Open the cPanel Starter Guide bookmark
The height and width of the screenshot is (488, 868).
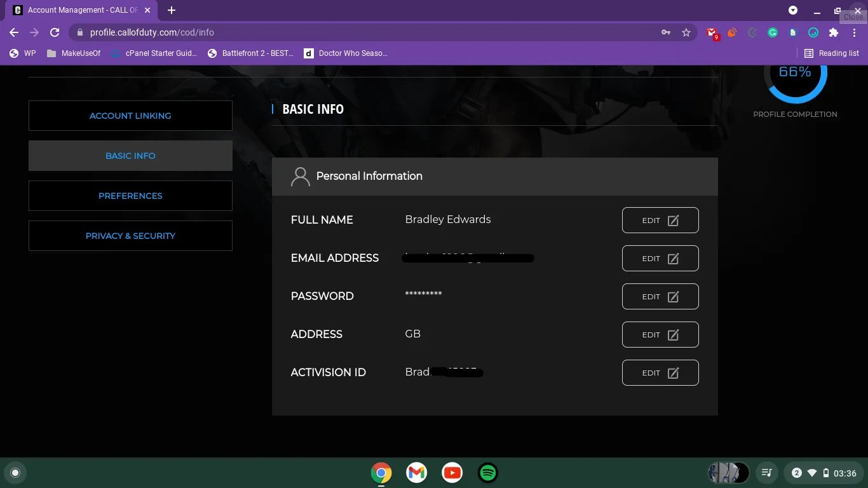click(x=153, y=53)
